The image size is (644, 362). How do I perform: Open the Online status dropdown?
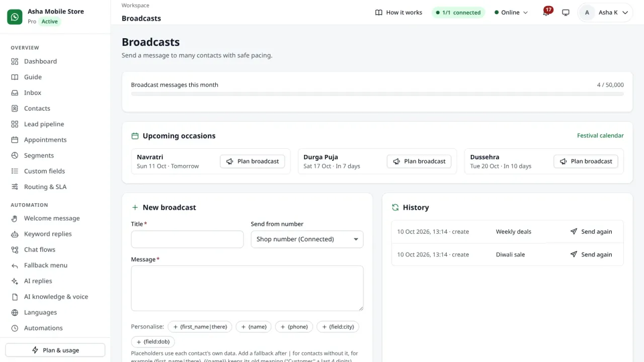pos(511,13)
